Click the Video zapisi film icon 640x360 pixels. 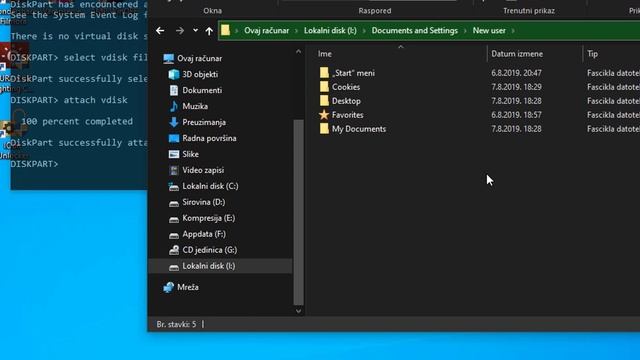coord(174,170)
